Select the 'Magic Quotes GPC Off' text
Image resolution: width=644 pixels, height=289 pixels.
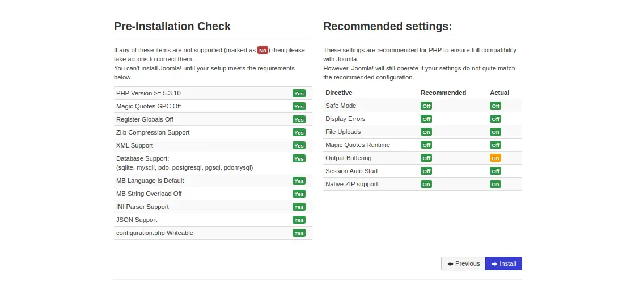[x=149, y=107]
